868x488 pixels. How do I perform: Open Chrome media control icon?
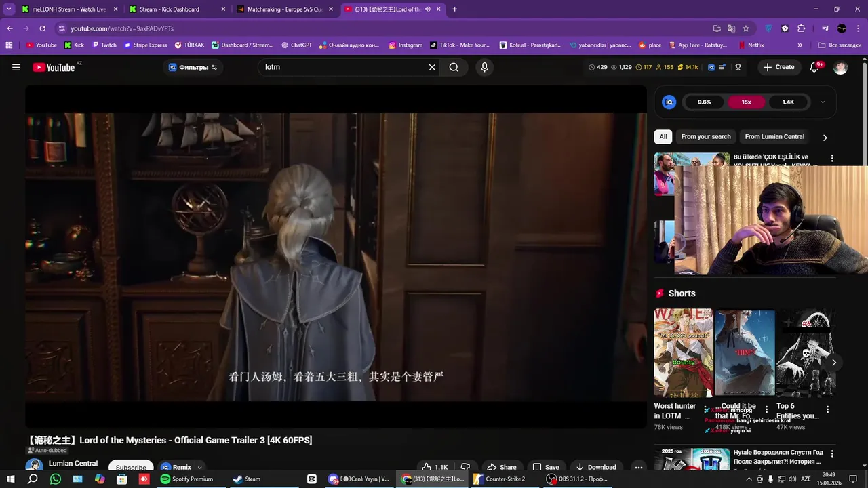pos(825,28)
